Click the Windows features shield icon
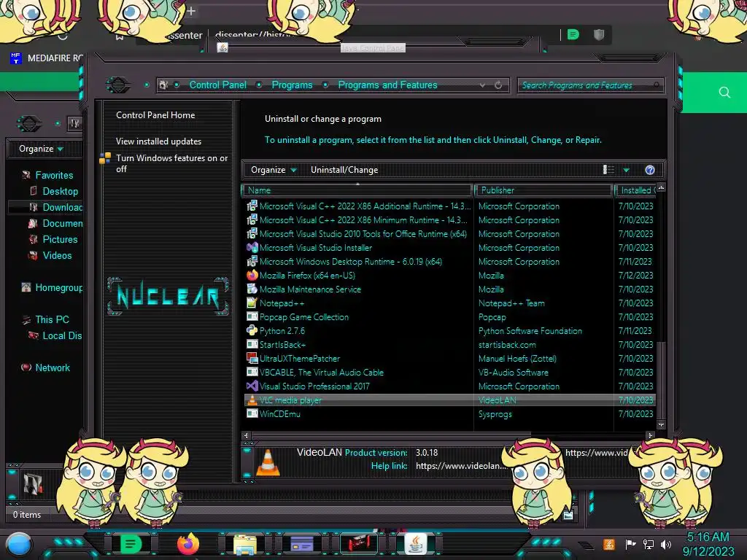The image size is (747, 560). pos(105,158)
